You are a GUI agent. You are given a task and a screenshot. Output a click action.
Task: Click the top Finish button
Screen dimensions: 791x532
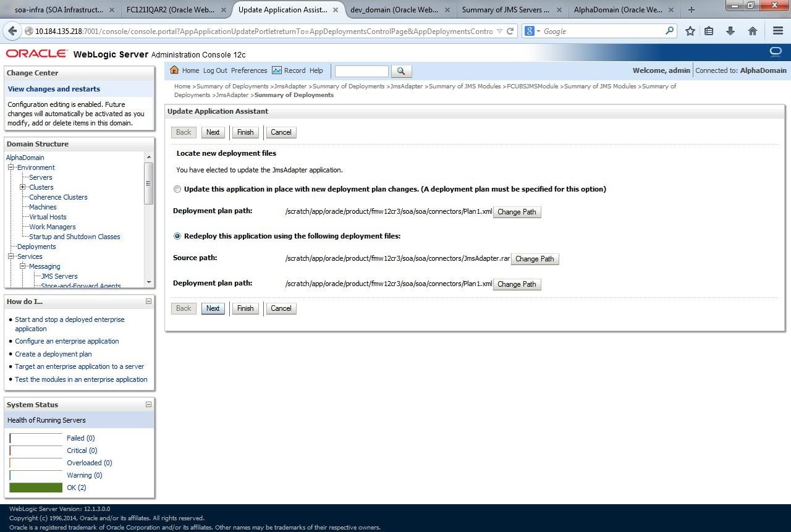click(x=245, y=132)
